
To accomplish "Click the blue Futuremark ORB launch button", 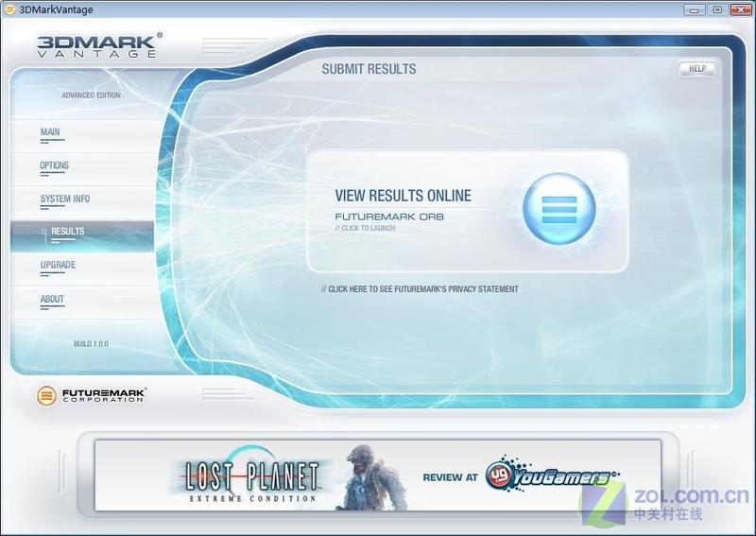I will pyautogui.click(x=558, y=209).
